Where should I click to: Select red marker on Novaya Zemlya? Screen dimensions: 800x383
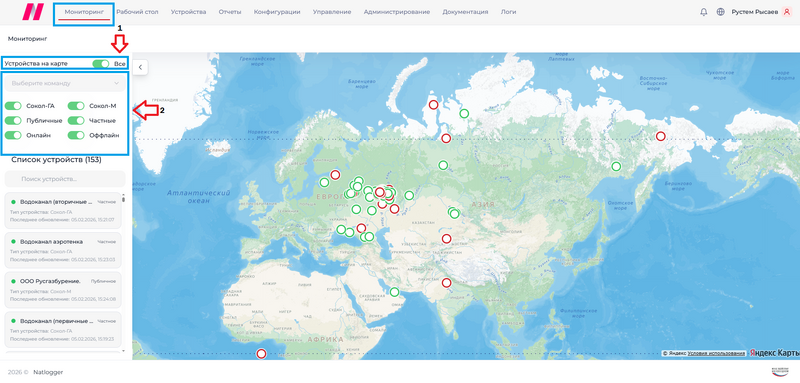(x=433, y=105)
